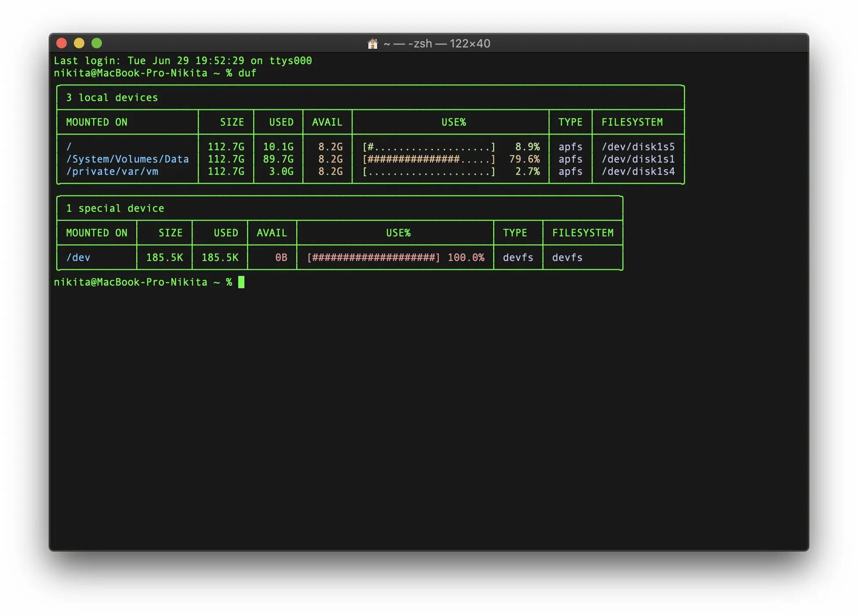Click the 100.0% devfs usage bar
Image resolution: width=858 pixels, height=616 pixels.
coord(373,257)
